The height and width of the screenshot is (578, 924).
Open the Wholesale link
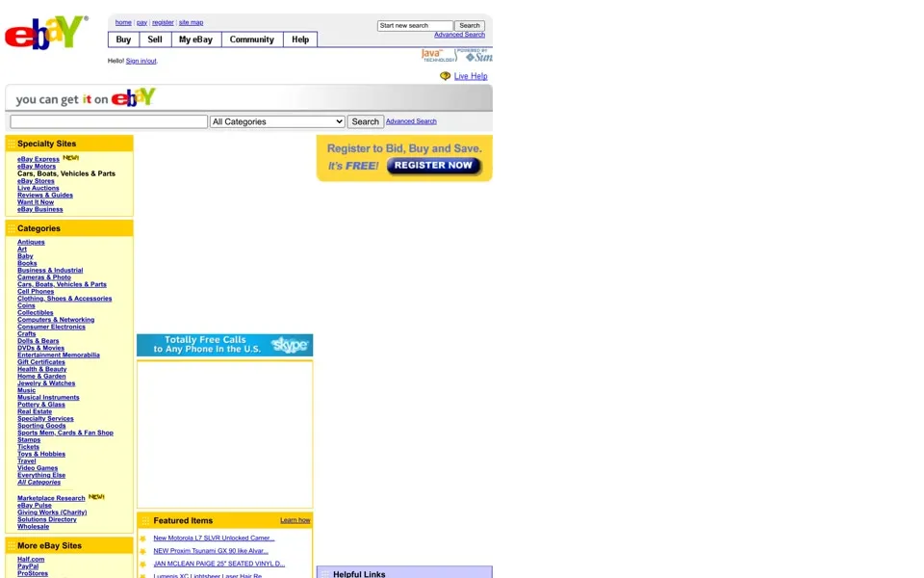(x=33, y=527)
